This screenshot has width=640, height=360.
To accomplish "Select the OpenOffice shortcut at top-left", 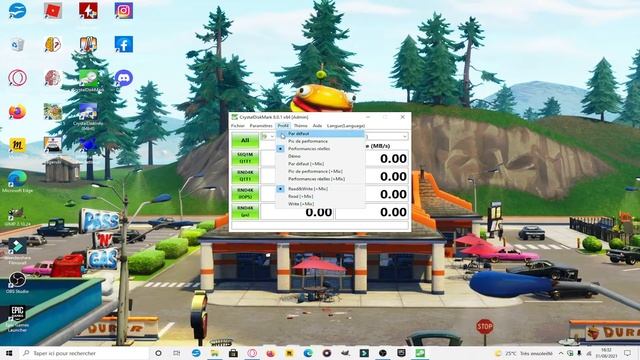I will (17, 11).
